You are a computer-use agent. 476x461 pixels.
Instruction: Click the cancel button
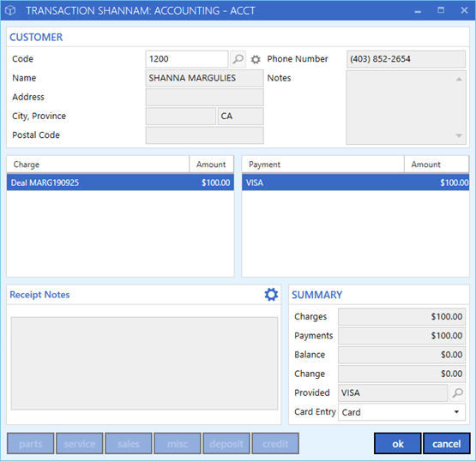point(447,444)
